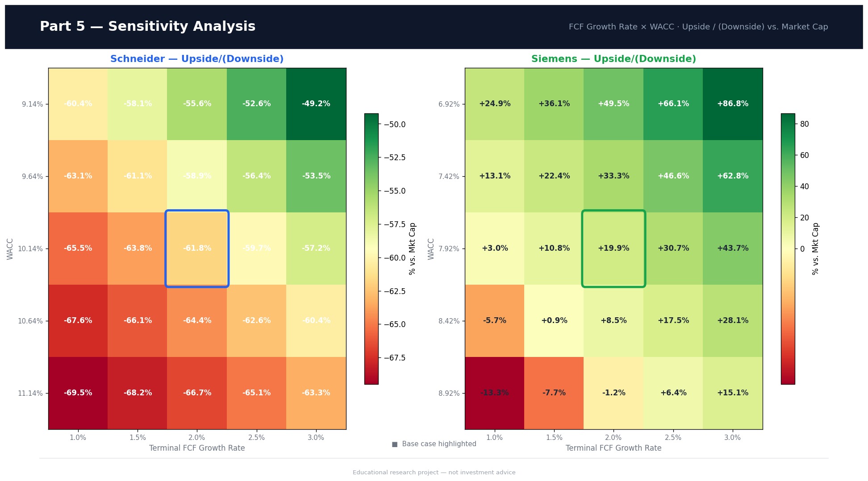
Task: Click the 'Schneider — Upside/(Downside)' chart title
Action: click(x=197, y=59)
